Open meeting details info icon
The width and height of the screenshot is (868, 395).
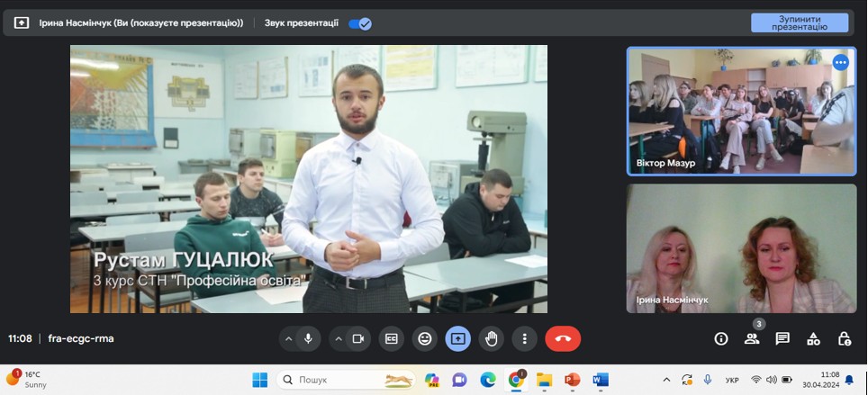tap(720, 338)
